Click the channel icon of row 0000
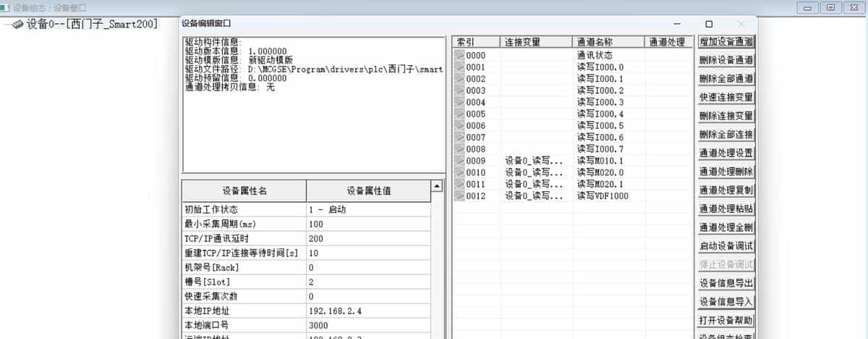 coord(459,55)
